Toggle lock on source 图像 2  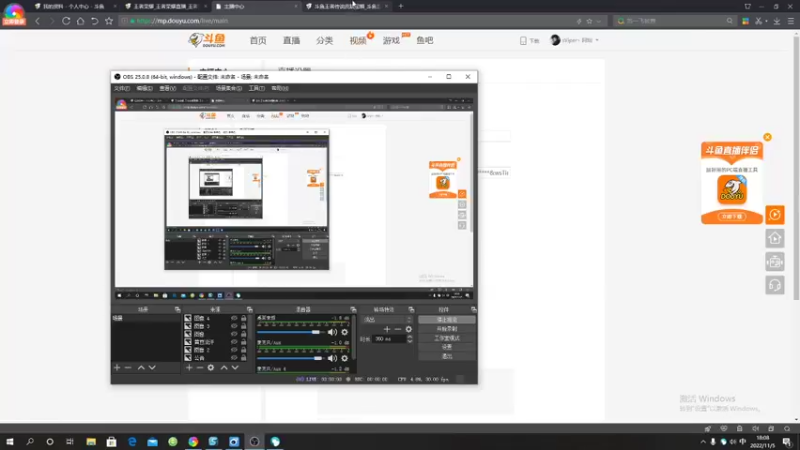(x=243, y=350)
